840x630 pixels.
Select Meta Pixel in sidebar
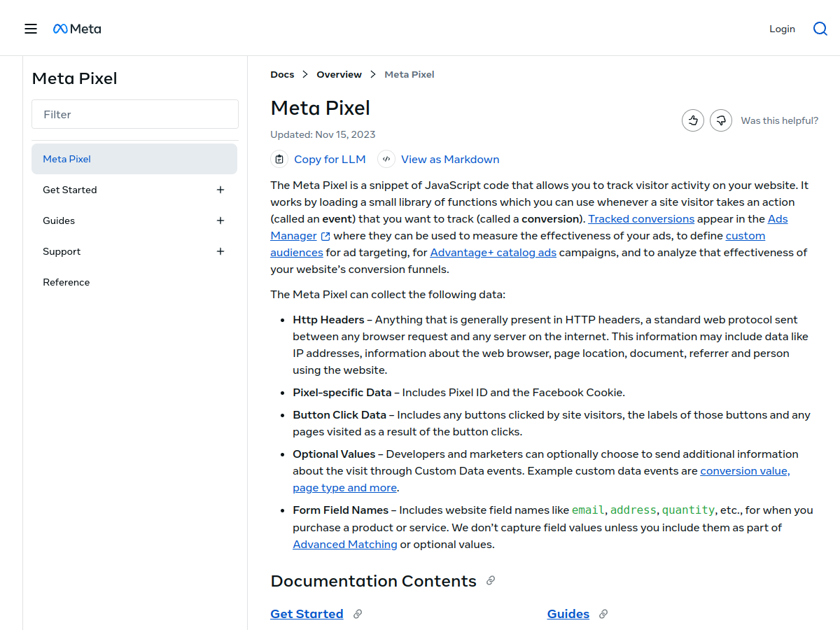[134, 159]
